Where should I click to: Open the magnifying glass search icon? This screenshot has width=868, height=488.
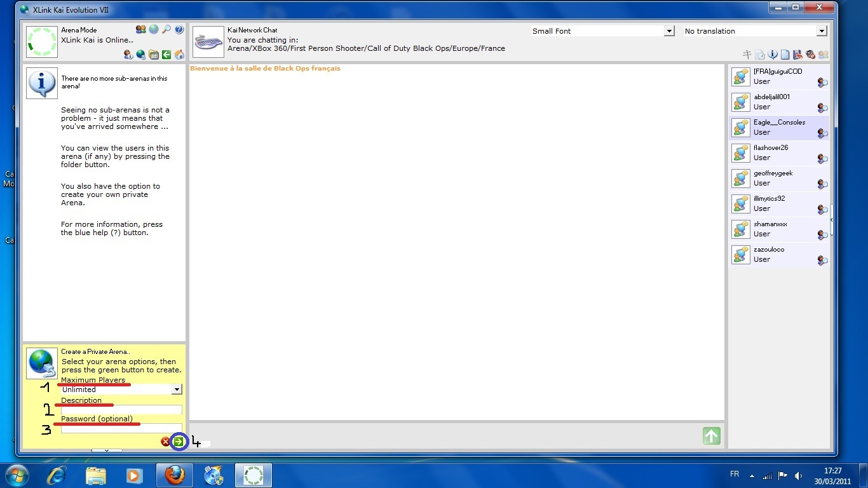pos(166,30)
